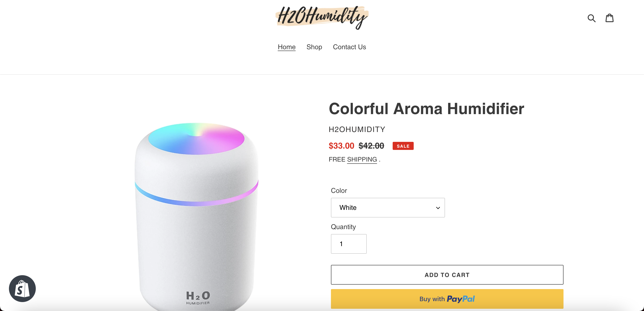Click the crossed-out $42.00 price
Image resolution: width=644 pixels, height=311 pixels.
[x=371, y=146]
